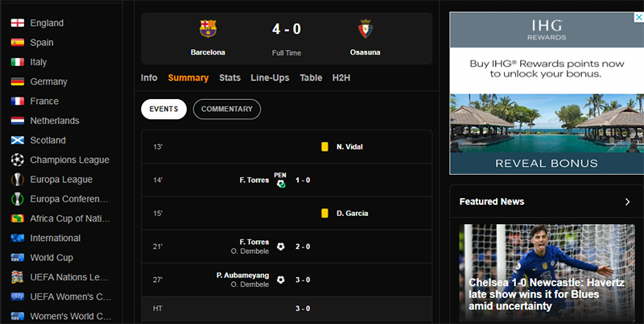
Task: Expand Featured News with the chevron arrow
Action: 628,201
